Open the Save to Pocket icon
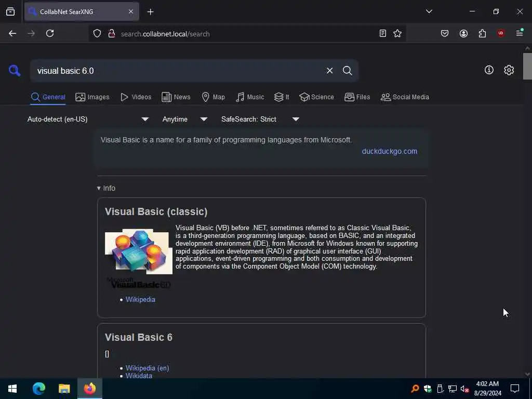The image size is (532, 399). coord(445,33)
